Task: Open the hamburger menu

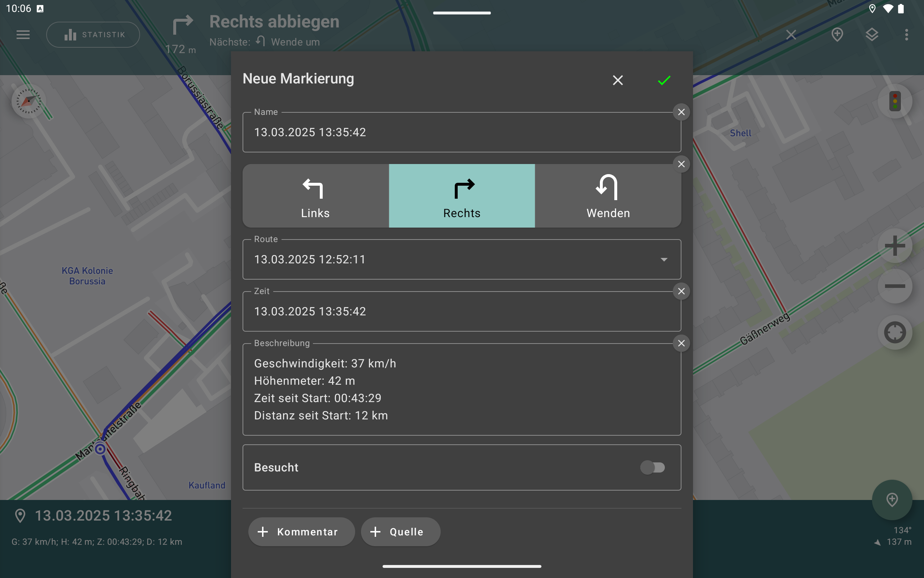Action: click(23, 35)
